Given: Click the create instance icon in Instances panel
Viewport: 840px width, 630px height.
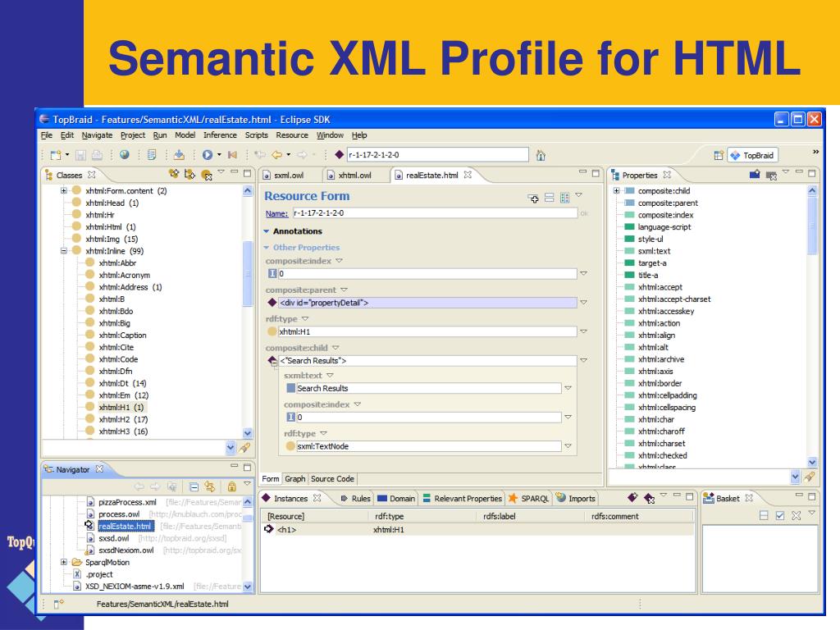Looking at the screenshot, I should (632, 498).
